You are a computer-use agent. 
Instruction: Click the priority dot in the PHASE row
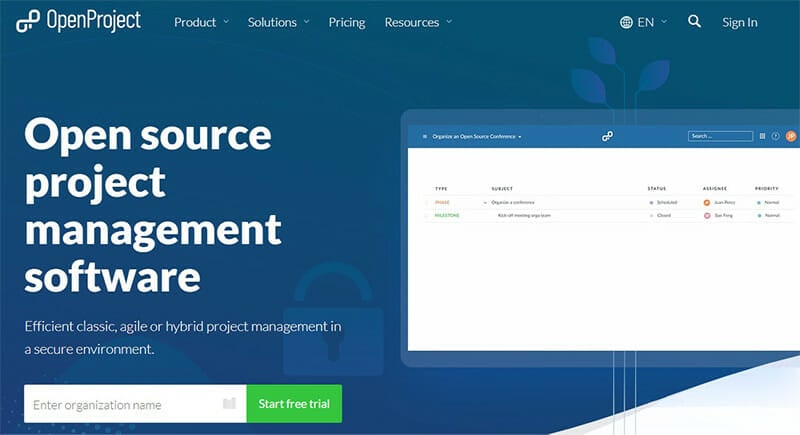[x=759, y=203]
